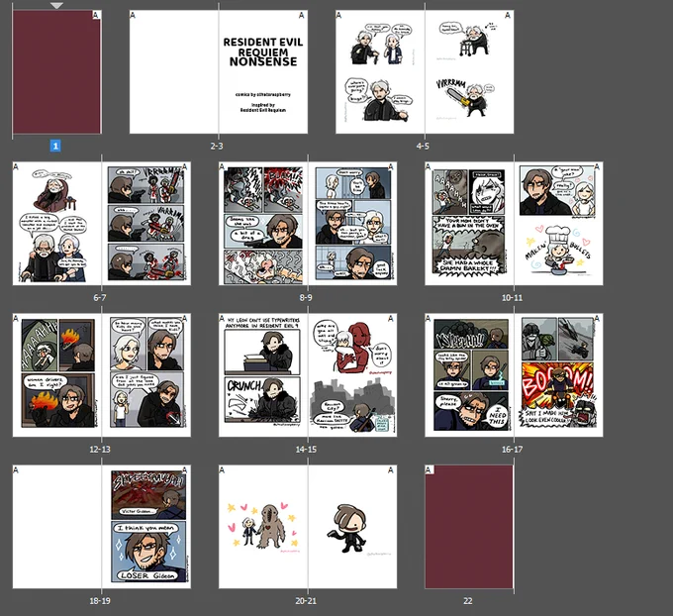Viewport: 673px width, 616px height.
Task: Select page 21 chibi character with gun
Action: pyautogui.click(x=352, y=527)
